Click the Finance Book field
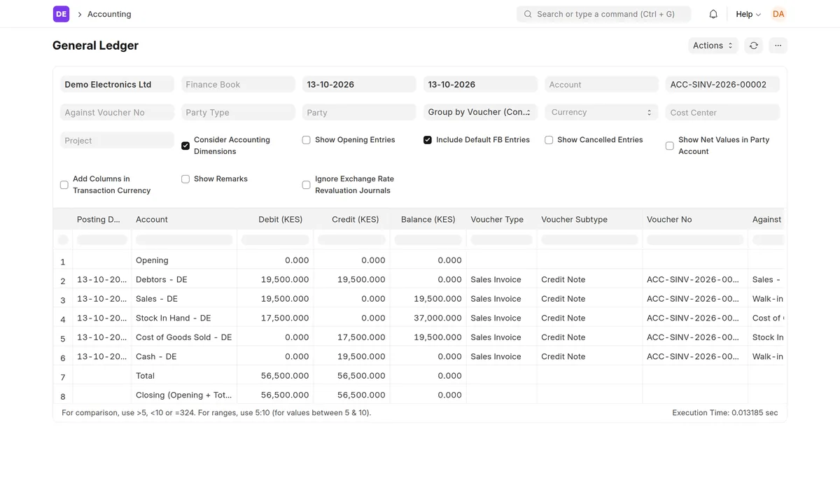840x504 pixels. click(238, 84)
